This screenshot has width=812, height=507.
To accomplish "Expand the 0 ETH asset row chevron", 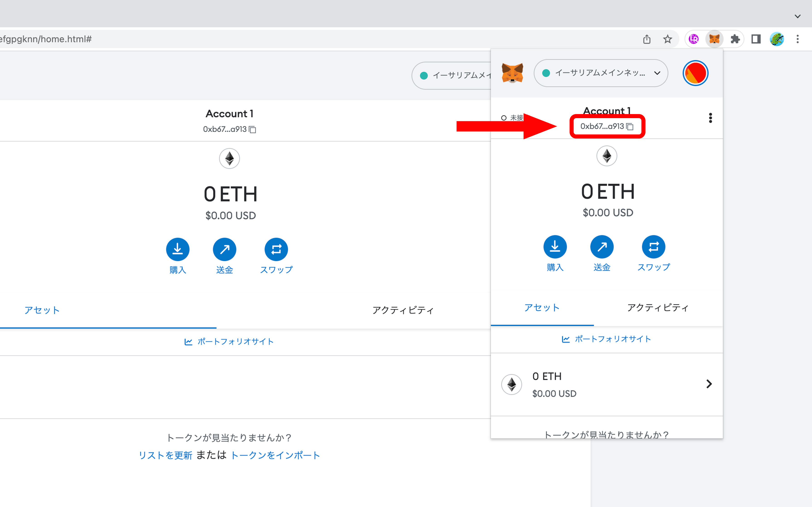I will point(709,384).
